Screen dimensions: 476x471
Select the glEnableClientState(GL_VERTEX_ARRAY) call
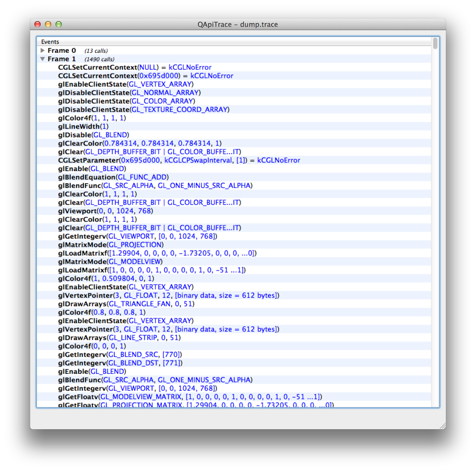(x=124, y=84)
